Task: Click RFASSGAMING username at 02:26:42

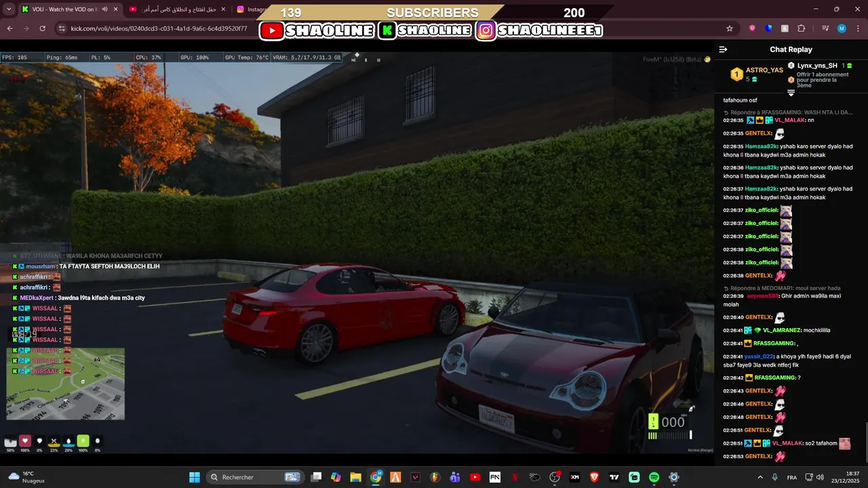Action: 775,378
